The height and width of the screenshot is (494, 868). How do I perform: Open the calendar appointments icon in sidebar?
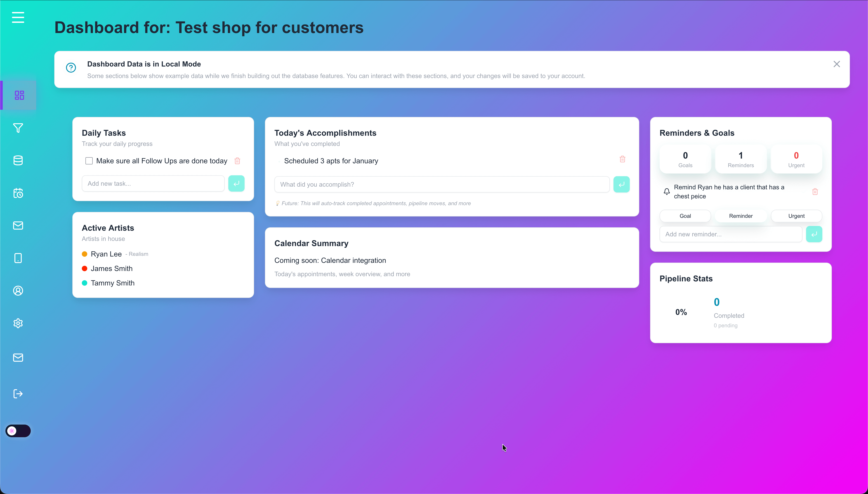(18, 193)
